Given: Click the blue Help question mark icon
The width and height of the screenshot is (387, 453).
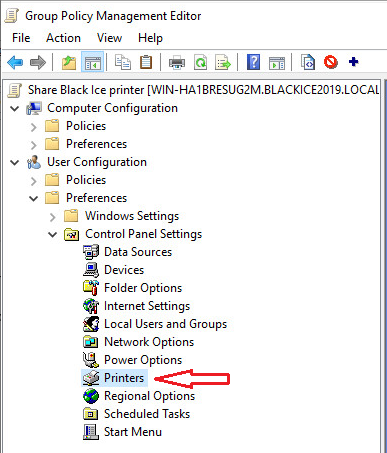Looking at the screenshot, I should (x=253, y=62).
